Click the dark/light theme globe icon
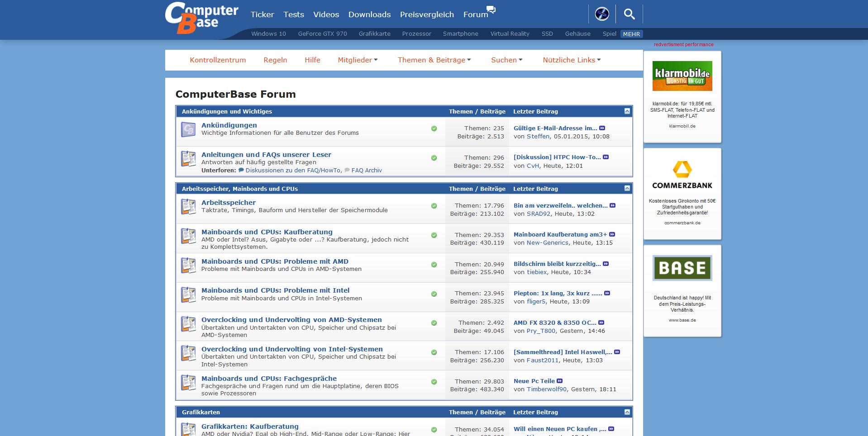 (602, 14)
